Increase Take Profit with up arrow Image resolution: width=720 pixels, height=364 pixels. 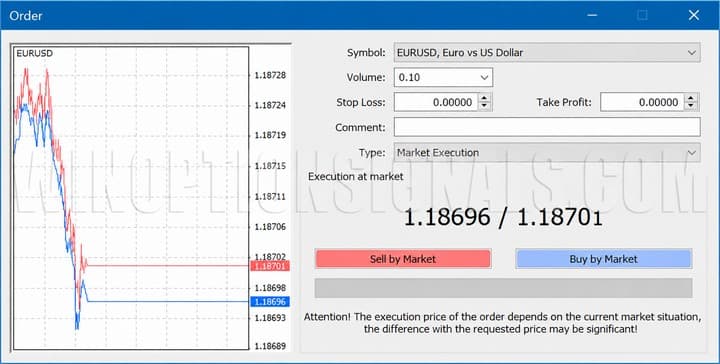pos(691,98)
